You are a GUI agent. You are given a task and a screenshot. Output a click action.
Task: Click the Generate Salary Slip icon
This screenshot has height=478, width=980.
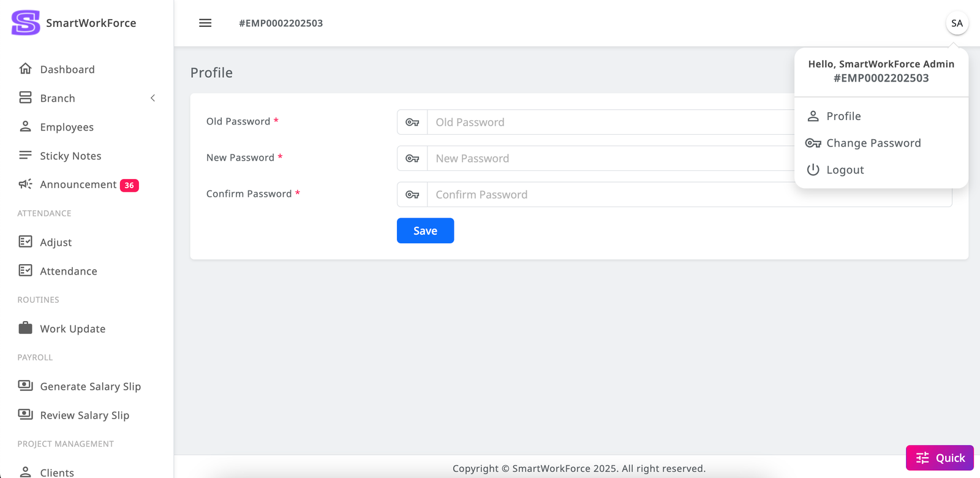pyautogui.click(x=25, y=386)
